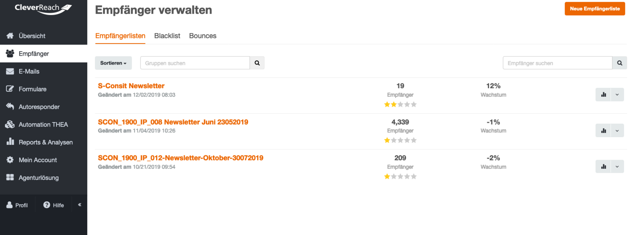Create a Neue Empfängerliste
Viewport: 644px width, 235px height.
[594, 9]
